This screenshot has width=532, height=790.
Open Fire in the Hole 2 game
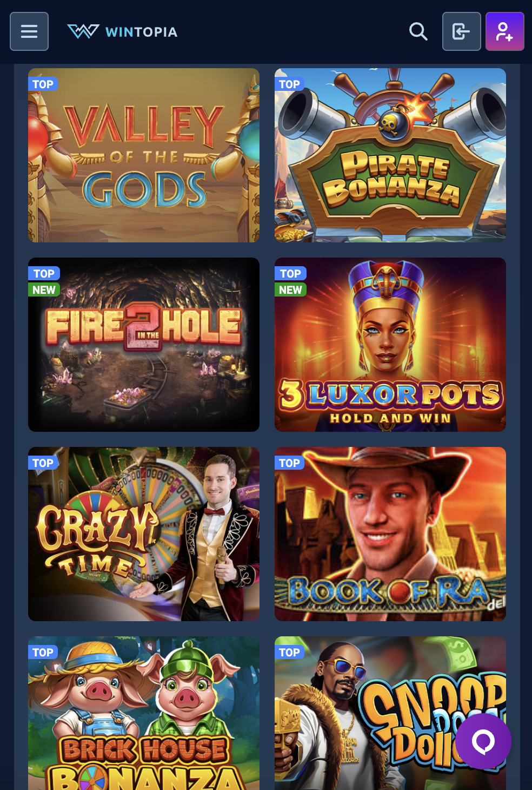(144, 345)
